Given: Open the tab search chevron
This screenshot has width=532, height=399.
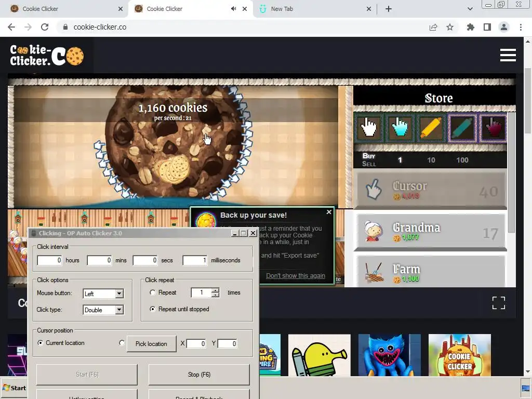Looking at the screenshot, I should pos(470,9).
